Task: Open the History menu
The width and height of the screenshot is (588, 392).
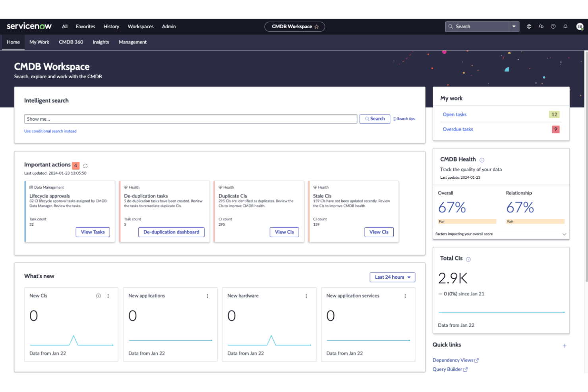Action: click(111, 27)
